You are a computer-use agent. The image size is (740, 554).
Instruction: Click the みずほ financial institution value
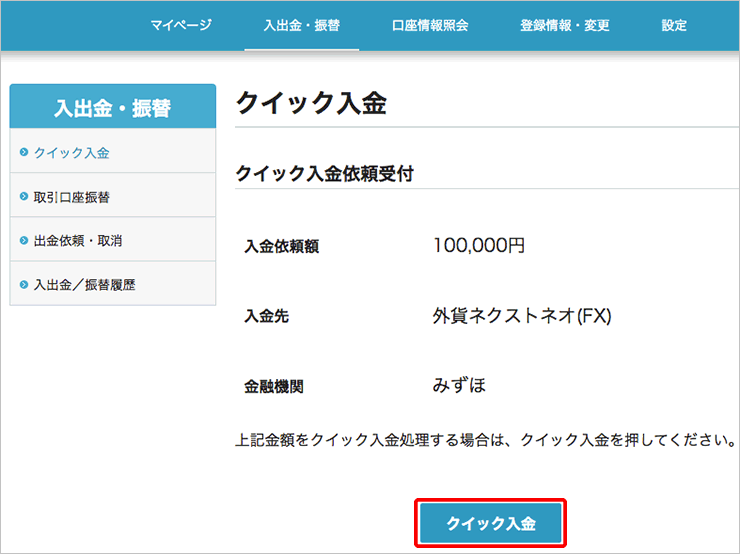(459, 385)
